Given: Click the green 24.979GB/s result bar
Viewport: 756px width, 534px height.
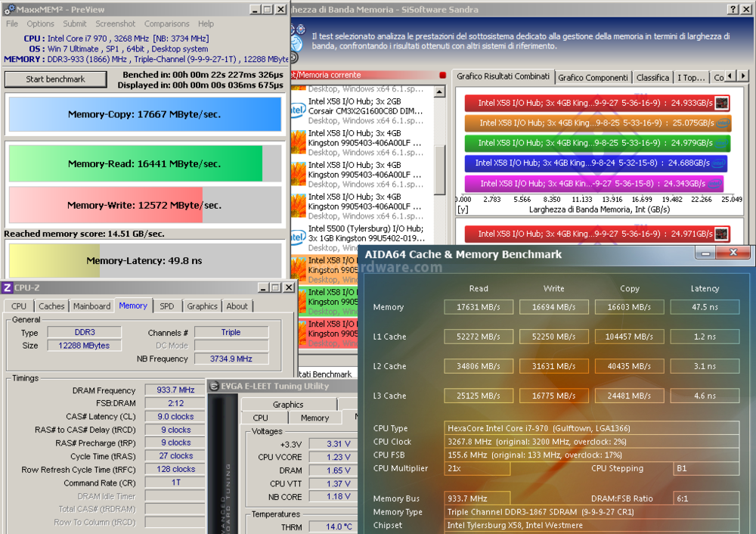Looking at the screenshot, I should pos(597,143).
